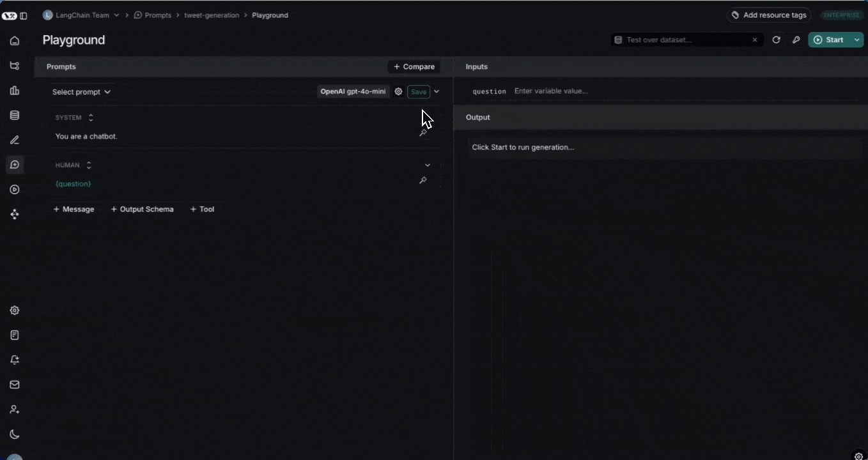The image size is (868, 460).
Task: Open the API keys key icon
Action: tap(796, 40)
